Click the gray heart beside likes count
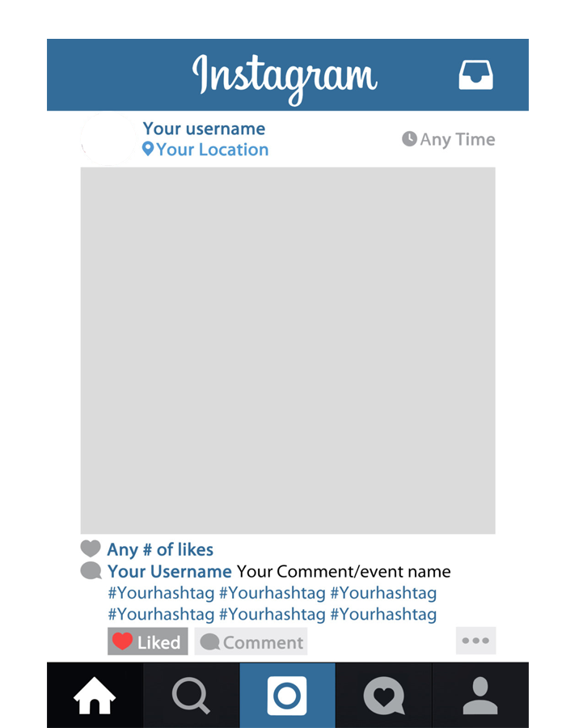Image resolution: width=566 pixels, height=728 pixels. point(91,548)
